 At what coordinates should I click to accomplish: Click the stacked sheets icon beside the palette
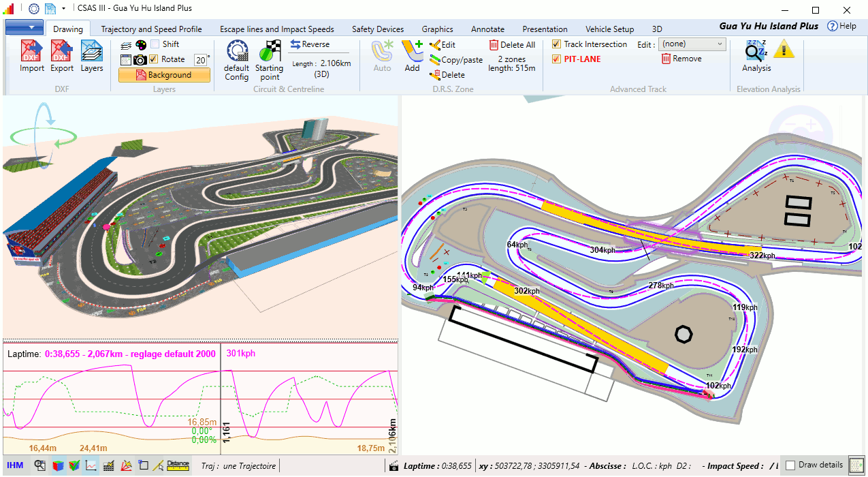click(x=126, y=45)
